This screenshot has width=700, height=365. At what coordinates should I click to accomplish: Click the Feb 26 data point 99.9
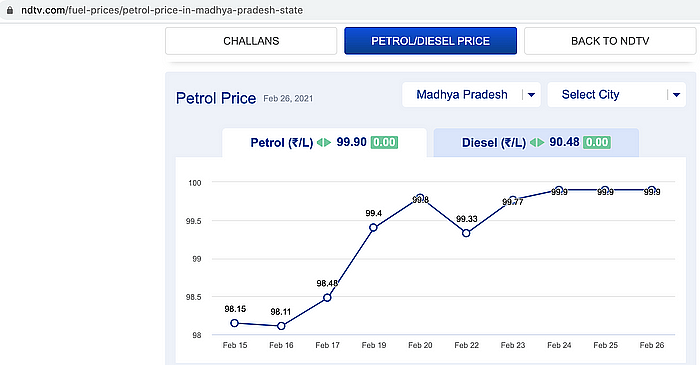pos(652,190)
